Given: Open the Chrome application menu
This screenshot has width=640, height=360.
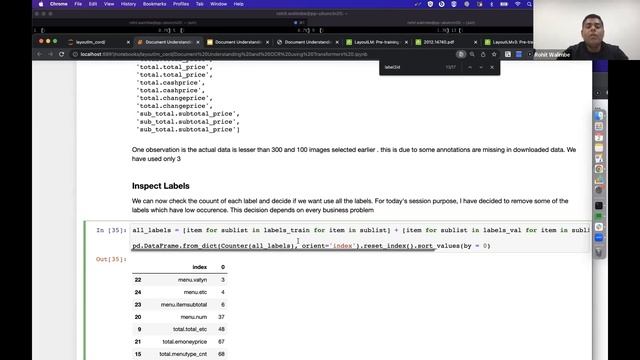Looking at the screenshot, I should 59,4.
